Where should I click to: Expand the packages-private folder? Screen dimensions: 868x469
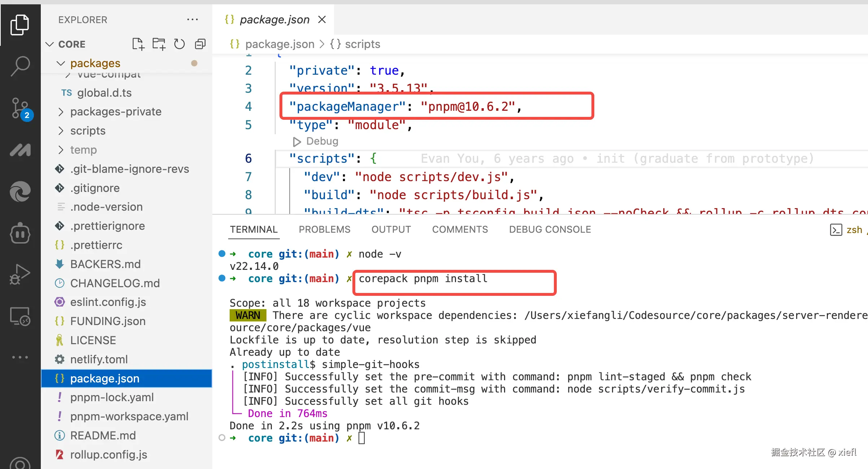coord(116,112)
